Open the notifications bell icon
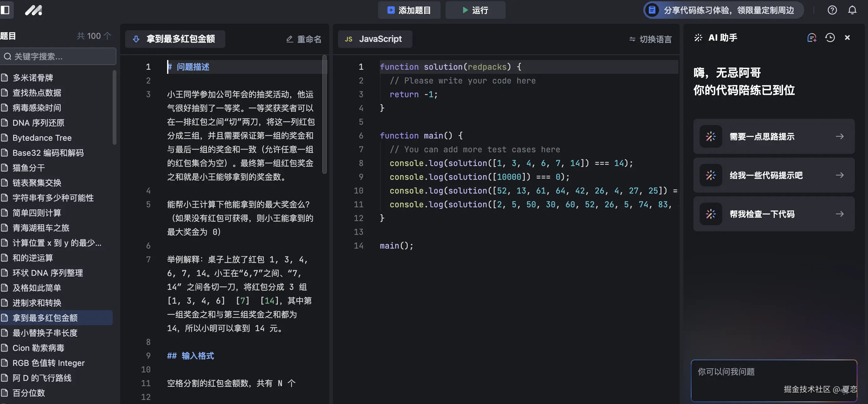 (852, 10)
